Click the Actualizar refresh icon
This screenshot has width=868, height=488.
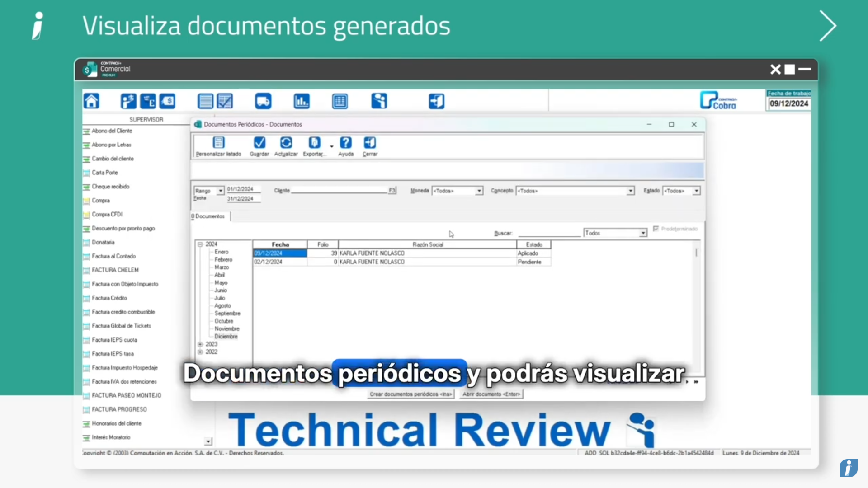coord(286,144)
